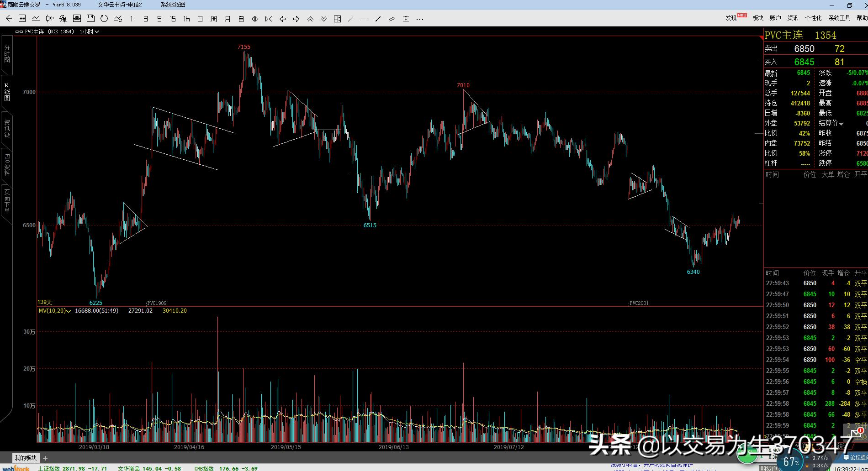Open more drawing tools ellipsis
The width and height of the screenshot is (868, 471).
point(420,19)
